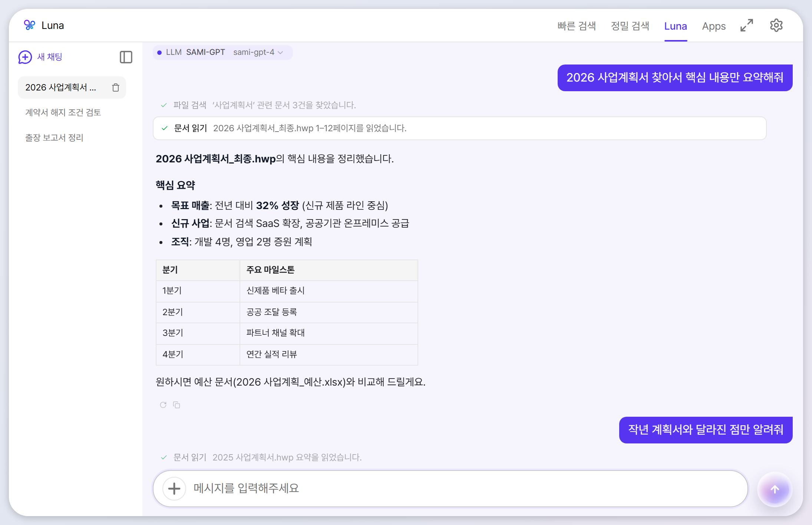Click the Luna app title text

(53, 25)
